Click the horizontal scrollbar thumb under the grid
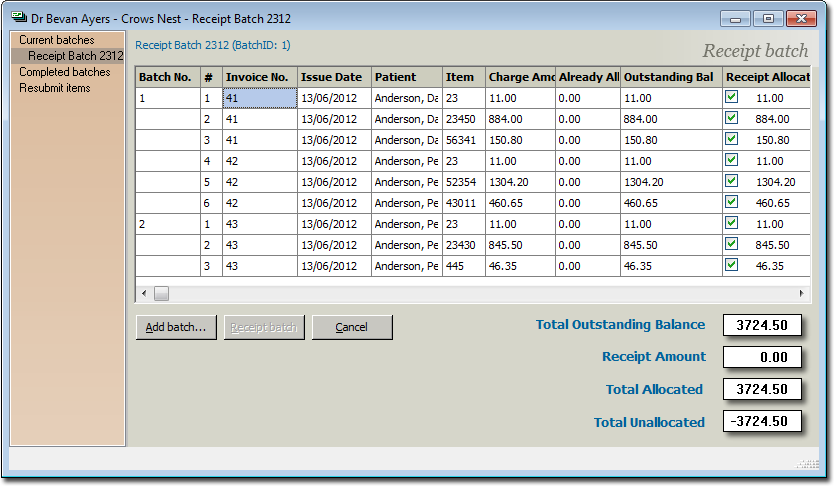 (161, 293)
